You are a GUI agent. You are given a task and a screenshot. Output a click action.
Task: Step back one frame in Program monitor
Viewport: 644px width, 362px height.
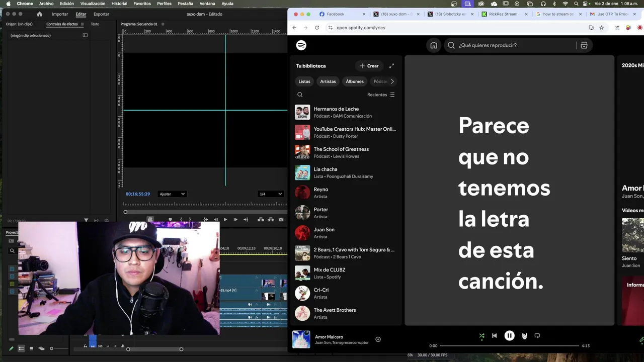(216, 220)
